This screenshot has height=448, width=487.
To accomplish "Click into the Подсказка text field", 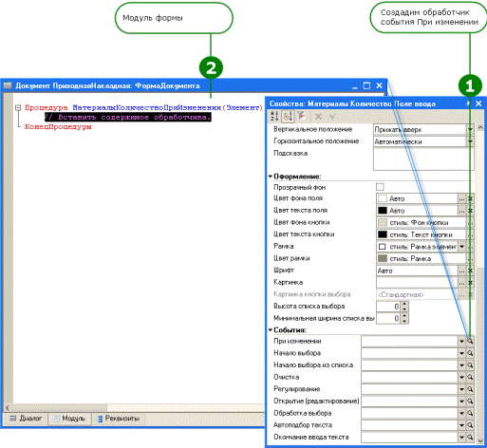I will coord(423,159).
